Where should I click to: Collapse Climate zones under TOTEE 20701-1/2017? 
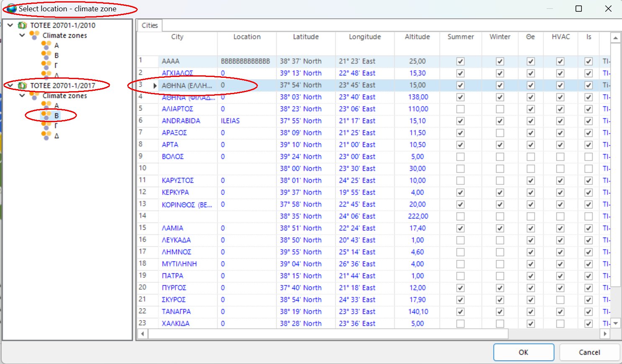pyautogui.click(x=22, y=96)
